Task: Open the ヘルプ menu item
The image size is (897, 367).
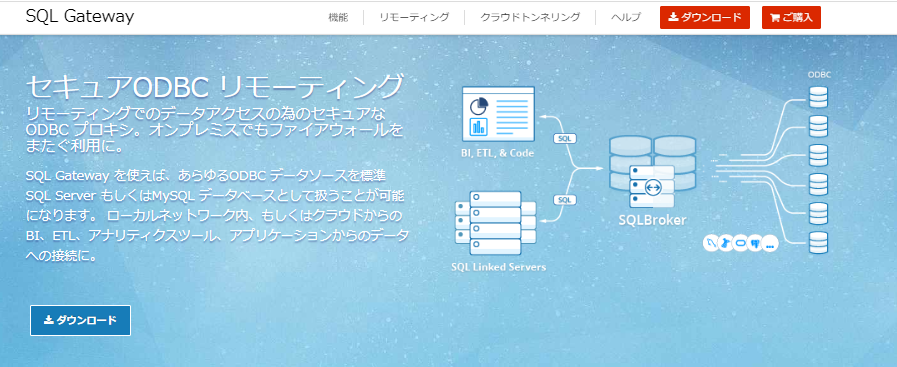Action: (626, 17)
